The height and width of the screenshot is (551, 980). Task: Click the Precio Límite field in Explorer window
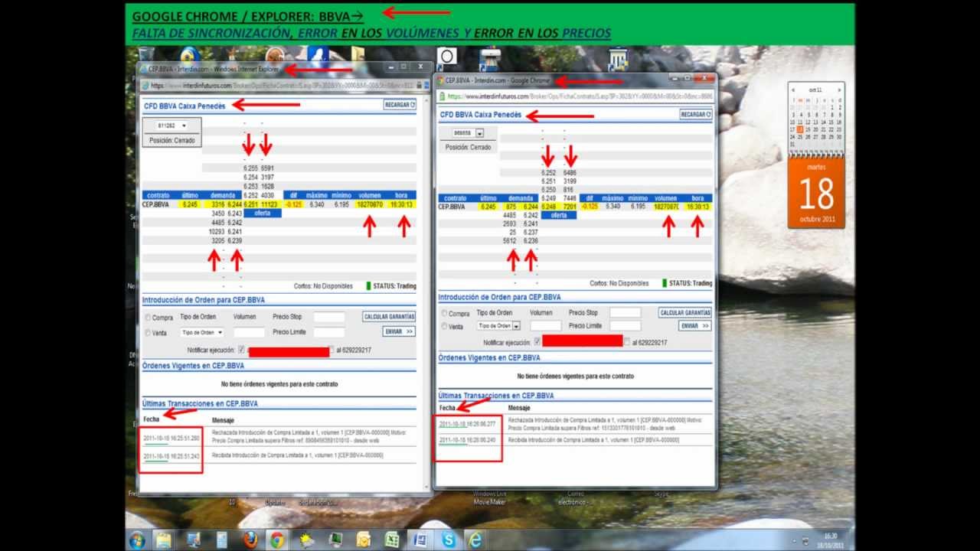point(329,333)
